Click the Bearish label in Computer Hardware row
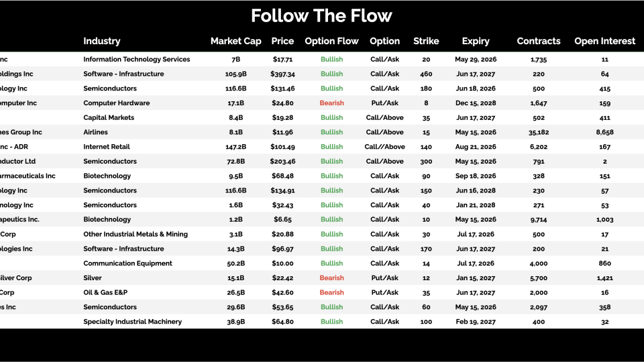This screenshot has width=644, height=362. click(331, 103)
